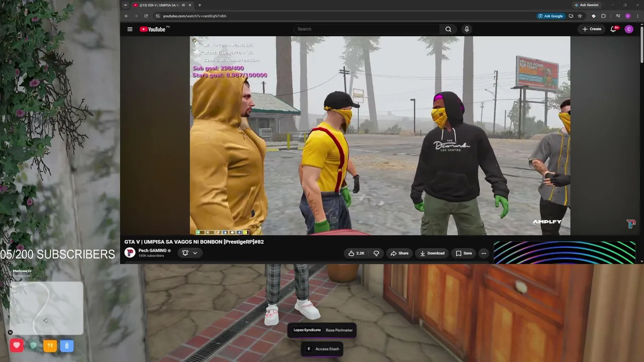Image resolution: width=644 pixels, height=362 pixels.
Task: Open a new browser tab
Action: tap(200, 5)
